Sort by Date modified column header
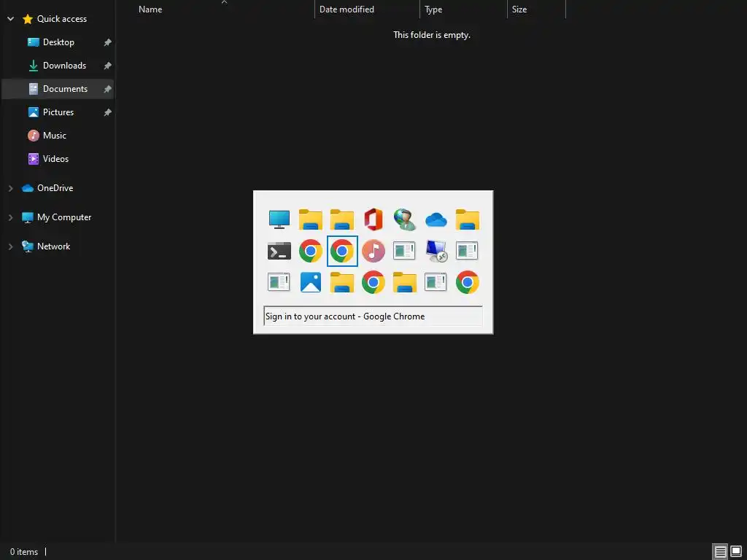The image size is (747, 560). pos(368,9)
